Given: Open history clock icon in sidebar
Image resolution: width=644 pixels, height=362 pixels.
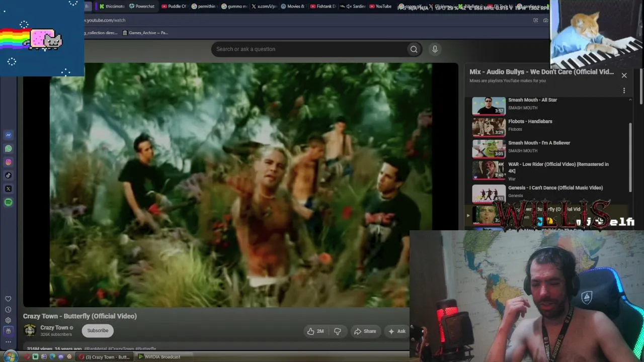Looking at the screenshot, I should 8,310.
